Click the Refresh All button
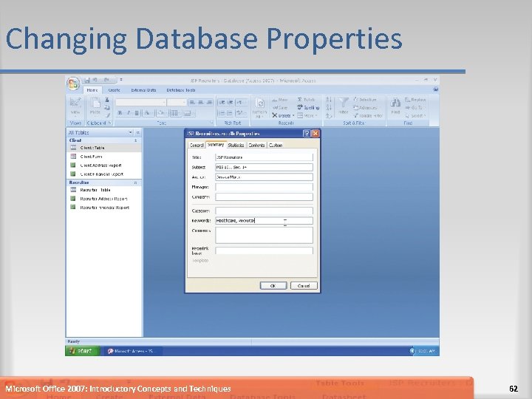Image resolution: width=532 pixels, height=399 pixels. pos(259,108)
